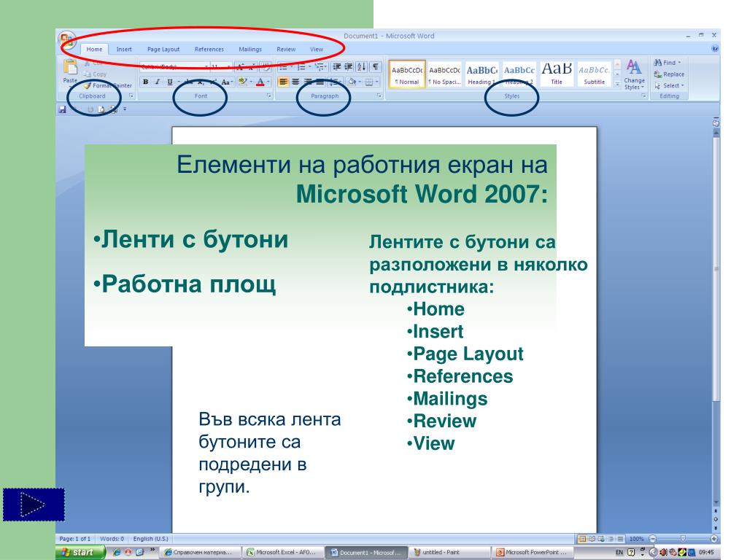Open font color dropdown arrow

click(x=268, y=82)
